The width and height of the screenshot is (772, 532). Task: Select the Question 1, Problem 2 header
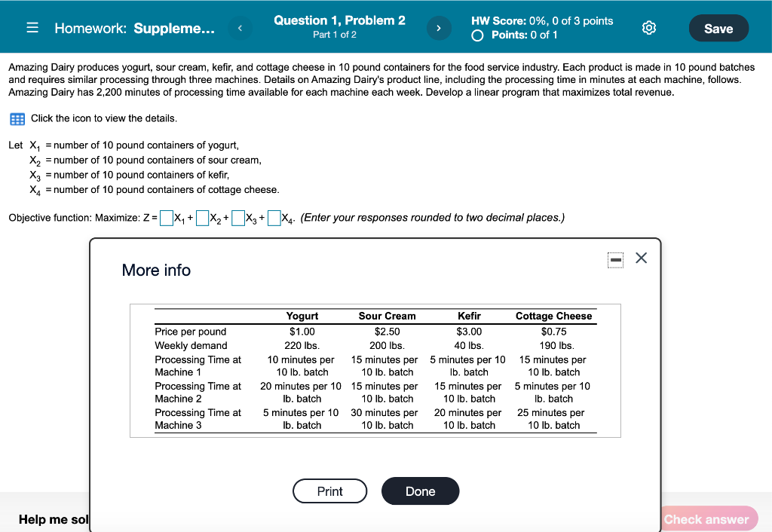pyautogui.click(x=339, y=20)
